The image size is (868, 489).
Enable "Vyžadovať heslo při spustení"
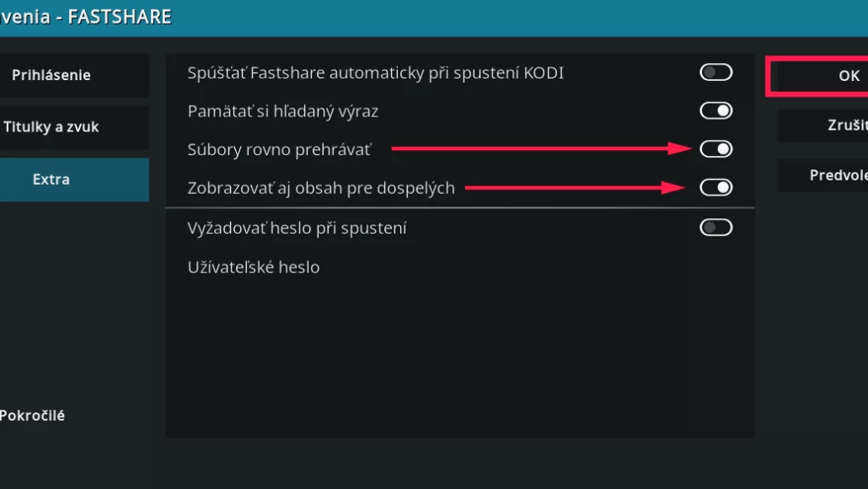point(715,227)
